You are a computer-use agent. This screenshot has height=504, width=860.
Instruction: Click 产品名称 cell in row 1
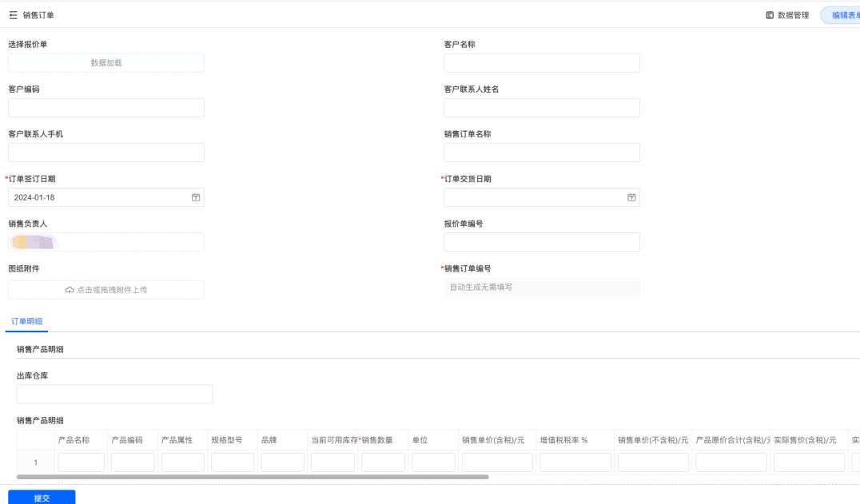pos(81,462)
